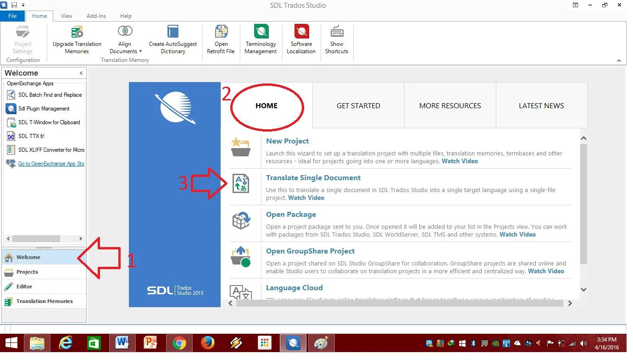This screenshot has width=633, height=364.
Task: Open Software Localization ribbon button
Action: coord(301,39)
